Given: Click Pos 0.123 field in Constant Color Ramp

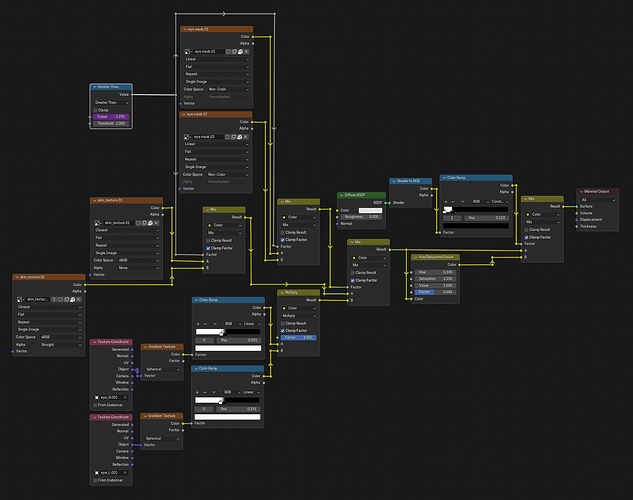Looking at the screenshot, I should [486, 218].
